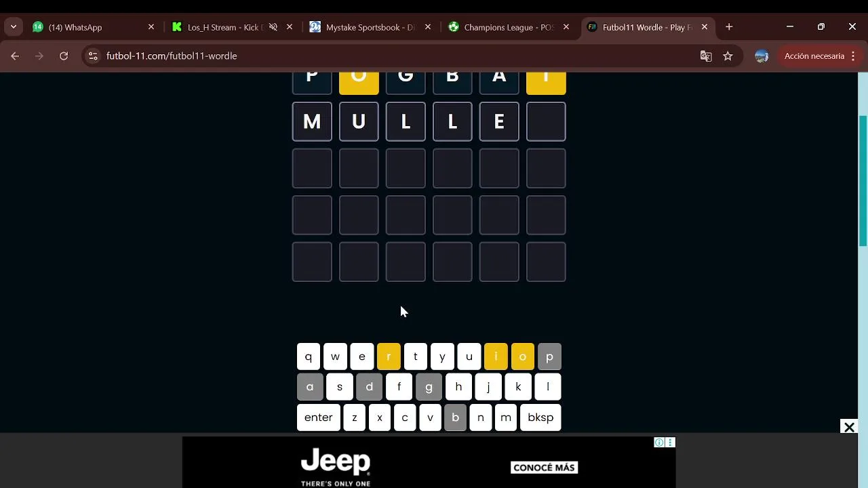Tap the n key on the on-screen keyboard
The width and height of the screenshot is (868, 488).
click(x=481, y=418)
